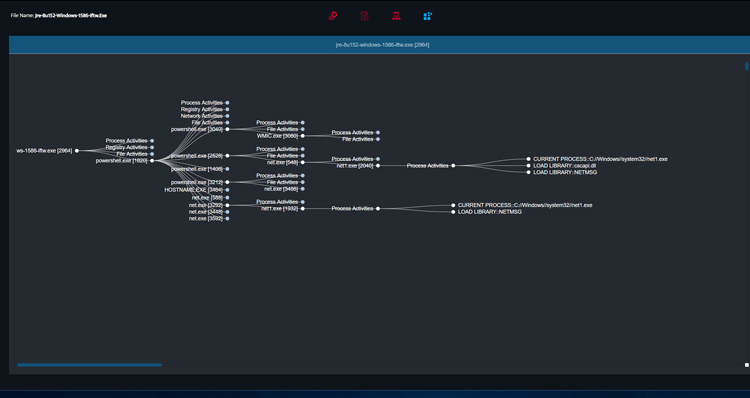The width and height of the screenshot is (750, 398).
Task: Collapse Process Activities of net1.exe [2040]
Action: coord(453,166)
